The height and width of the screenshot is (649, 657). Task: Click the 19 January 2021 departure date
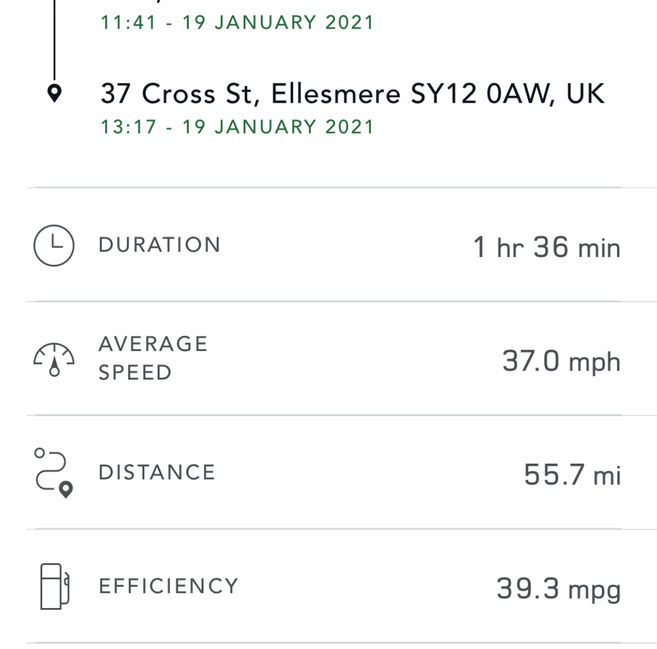[278, 22]
